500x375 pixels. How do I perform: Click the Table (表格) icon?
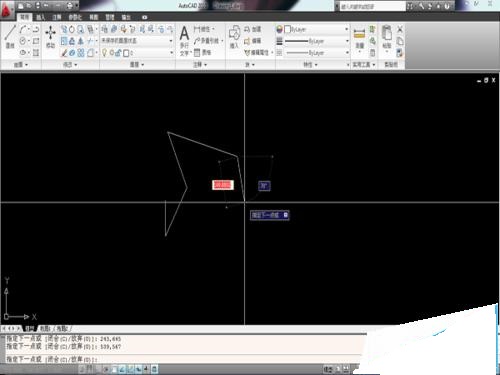tap(203, 52)
